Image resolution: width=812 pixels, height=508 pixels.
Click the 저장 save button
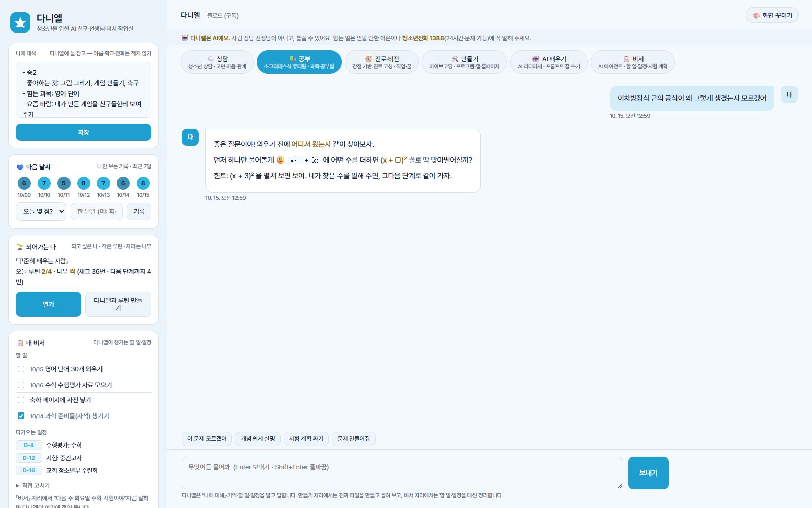point(83,132)
